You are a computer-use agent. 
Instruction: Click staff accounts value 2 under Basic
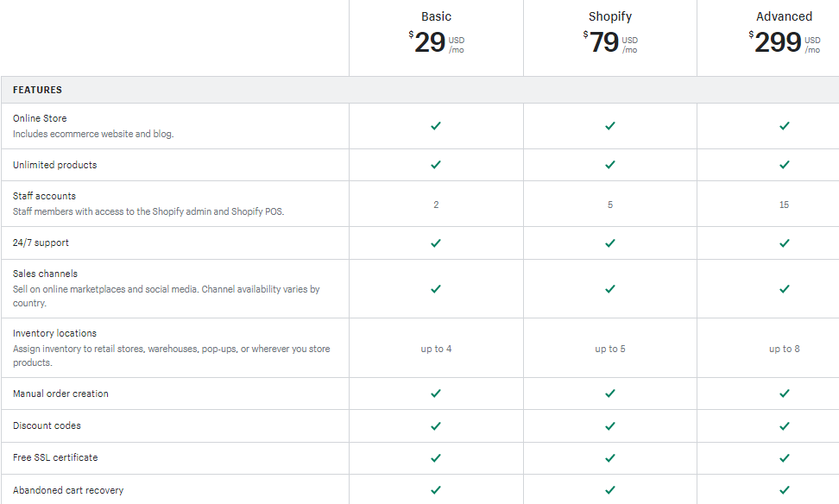(436, 205)
